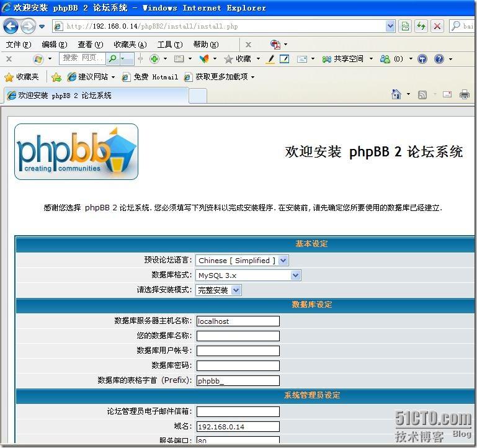Select the 欢迎安装 phpBB 2 论坛系统 tab

(97, 96)
